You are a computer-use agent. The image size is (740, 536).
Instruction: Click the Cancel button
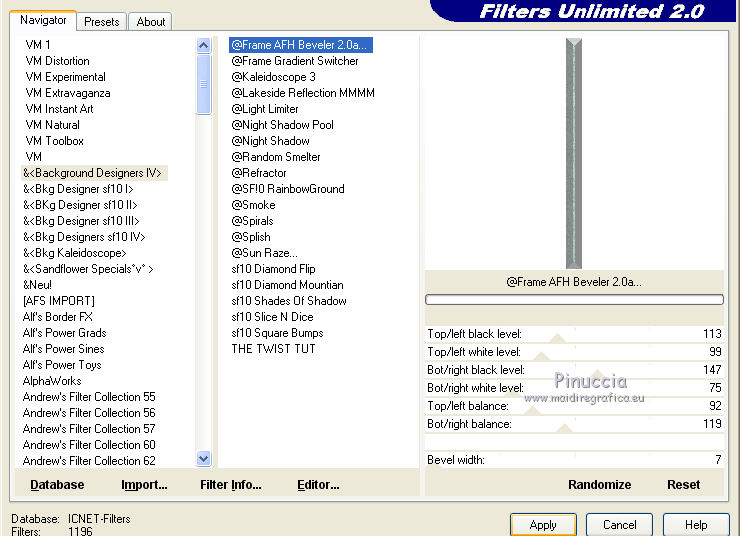pyautogui.click(x=619, y=525)
